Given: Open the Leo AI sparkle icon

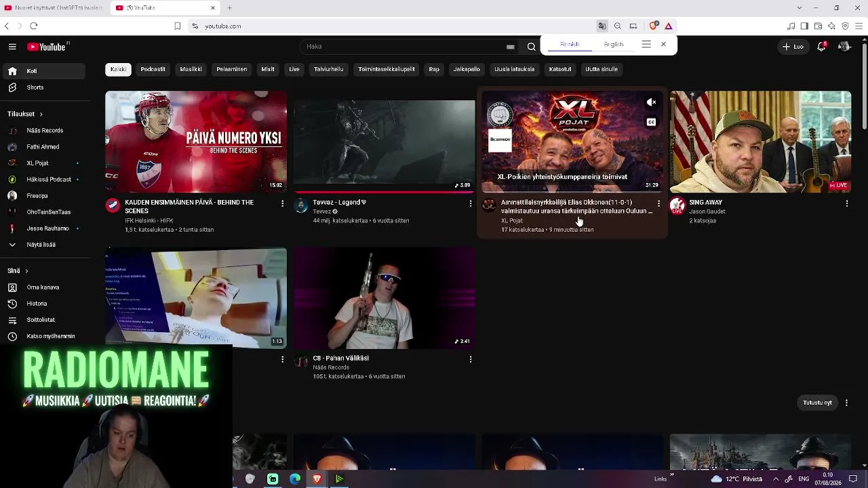Looking at the screenshot, I should coord(831,26).
